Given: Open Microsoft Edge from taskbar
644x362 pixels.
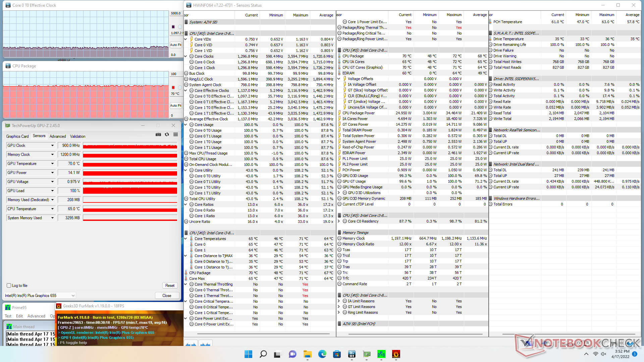Looking at the screenshot, I should point(322,354).
